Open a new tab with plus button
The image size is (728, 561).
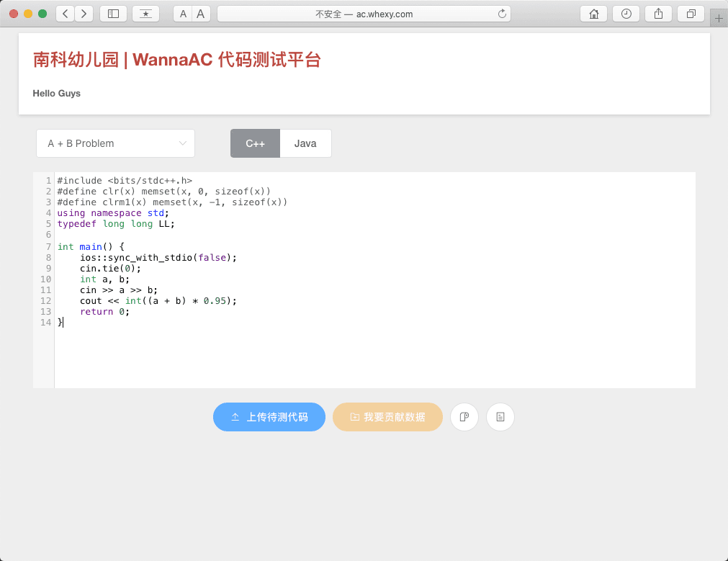coord(719,19)
